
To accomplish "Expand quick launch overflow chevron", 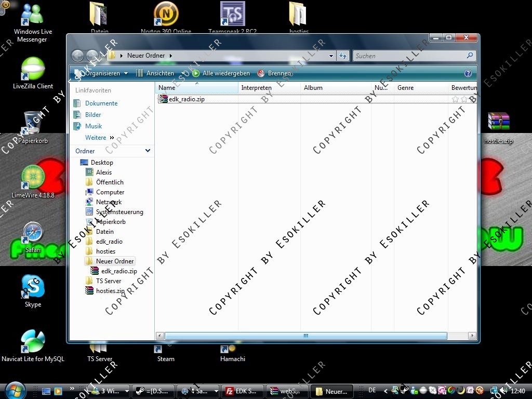I will [x=72, y=389].
